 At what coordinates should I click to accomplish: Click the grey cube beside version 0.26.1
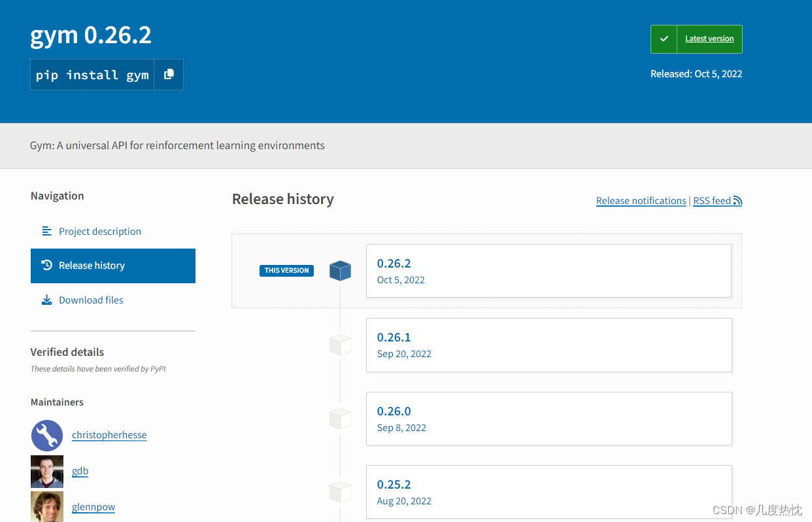[x=340, y=345]
